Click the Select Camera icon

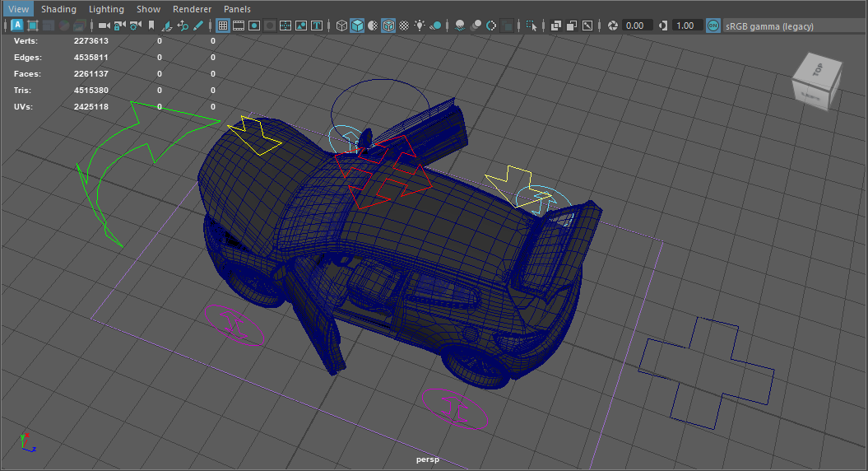[104, 26]
